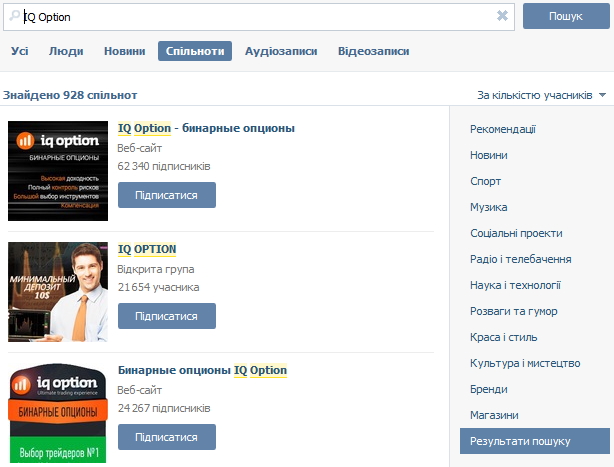The width and height of the screenshot is (614, 467).
Task: Click the 21 654 учасника text
Action: (x=158, y=287)
